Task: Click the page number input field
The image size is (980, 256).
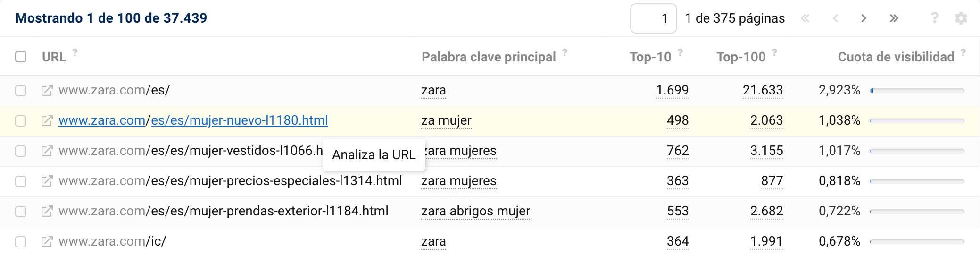Action: pos(653,18)
